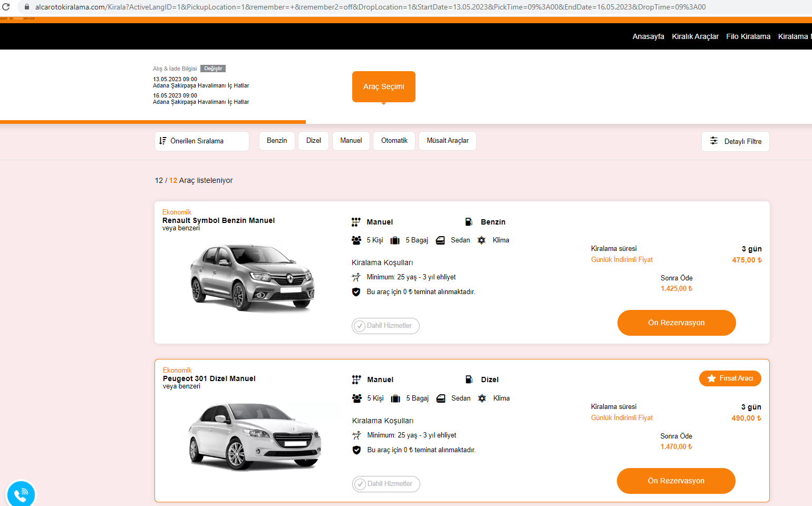
Task: Expand Dahil Hizmetler on Peugeot 301 card
Action: click(386, 484)
